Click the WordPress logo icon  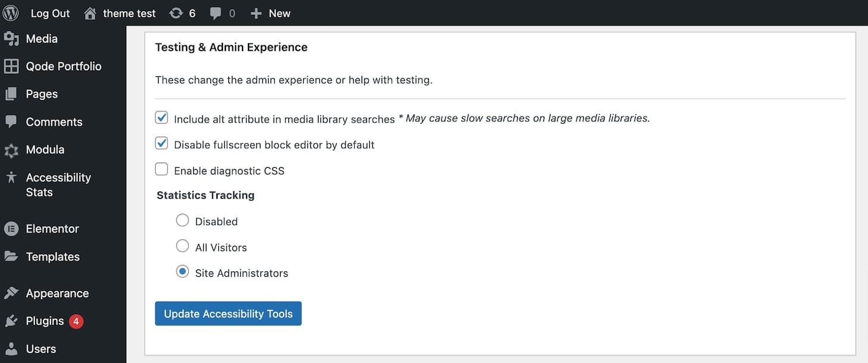(10, 12)
